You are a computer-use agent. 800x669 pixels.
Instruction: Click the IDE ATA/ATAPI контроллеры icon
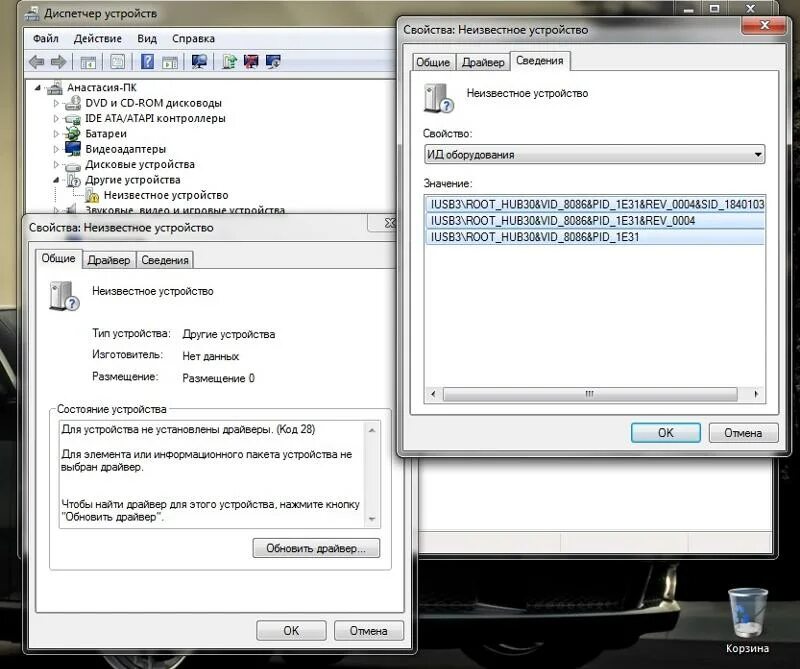point(73,119)
